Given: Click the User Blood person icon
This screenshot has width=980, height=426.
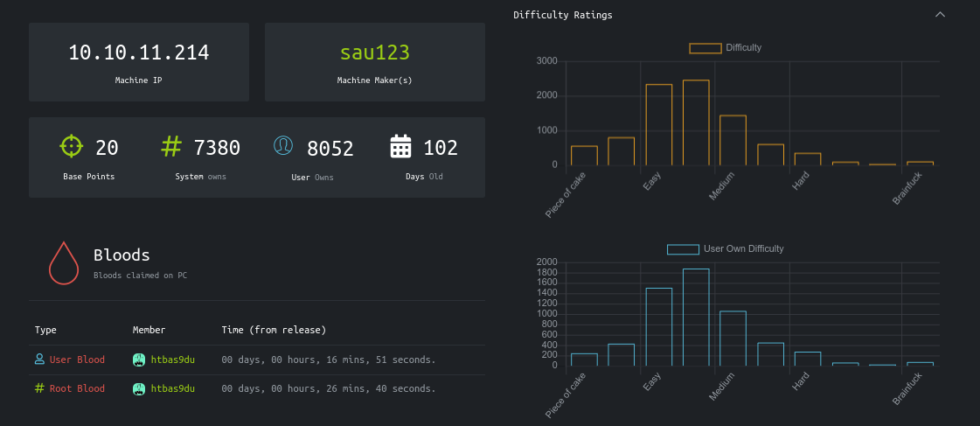Looking at the screenshot, I should (39, 359).
